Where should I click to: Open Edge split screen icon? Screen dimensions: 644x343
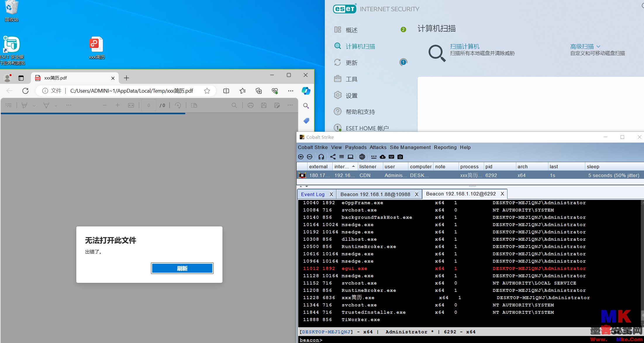[226, 91]
